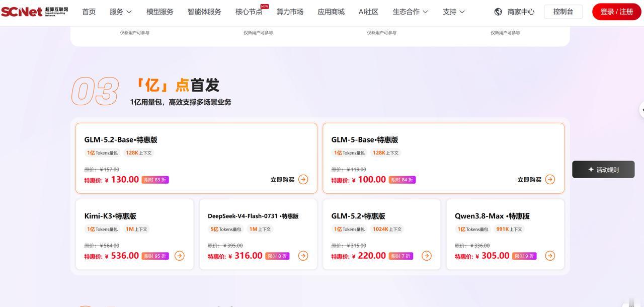Click the star icon in 活动规则 button

coord(591,170)
